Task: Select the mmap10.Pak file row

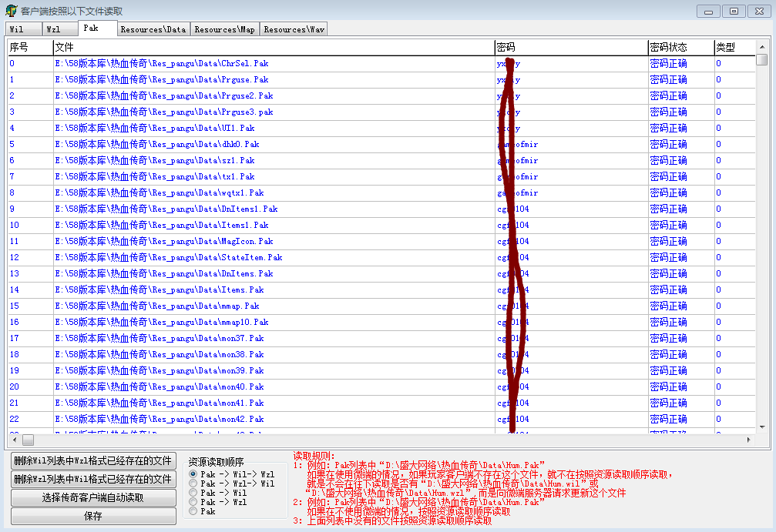Action: (381, 322)
